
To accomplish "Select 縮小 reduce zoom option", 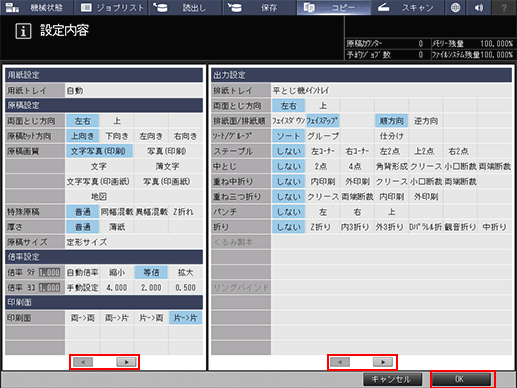I will [x=117, y=272].
